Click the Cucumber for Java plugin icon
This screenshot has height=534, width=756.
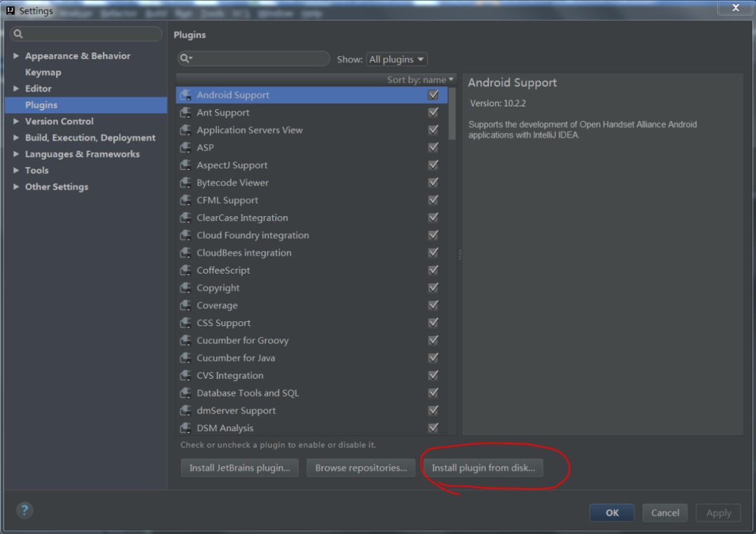[x=185, y=358]
